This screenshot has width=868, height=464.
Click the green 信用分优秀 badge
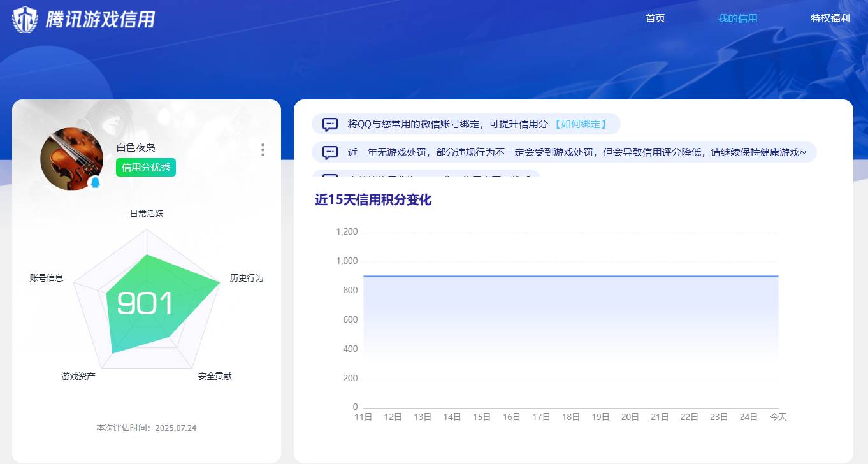coord(145,167)
